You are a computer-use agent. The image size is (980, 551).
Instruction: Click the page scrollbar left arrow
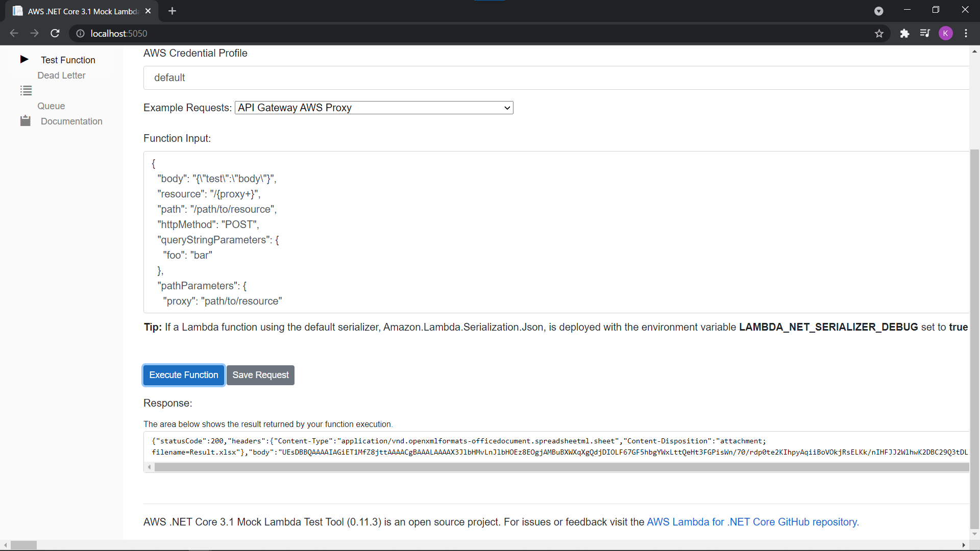(5, 545)
